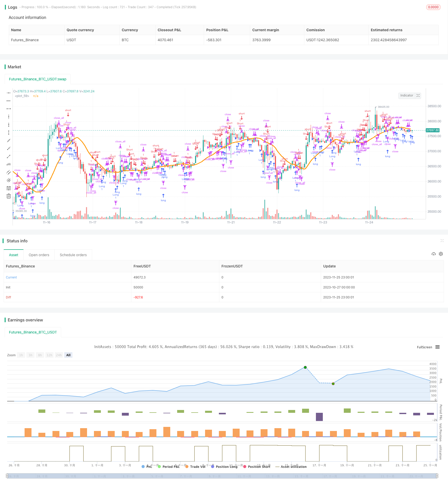The height and width of the screenshot is (486, 448).
Task: Click the trash icon to delete drawings
Action: (x=9, y=196)
